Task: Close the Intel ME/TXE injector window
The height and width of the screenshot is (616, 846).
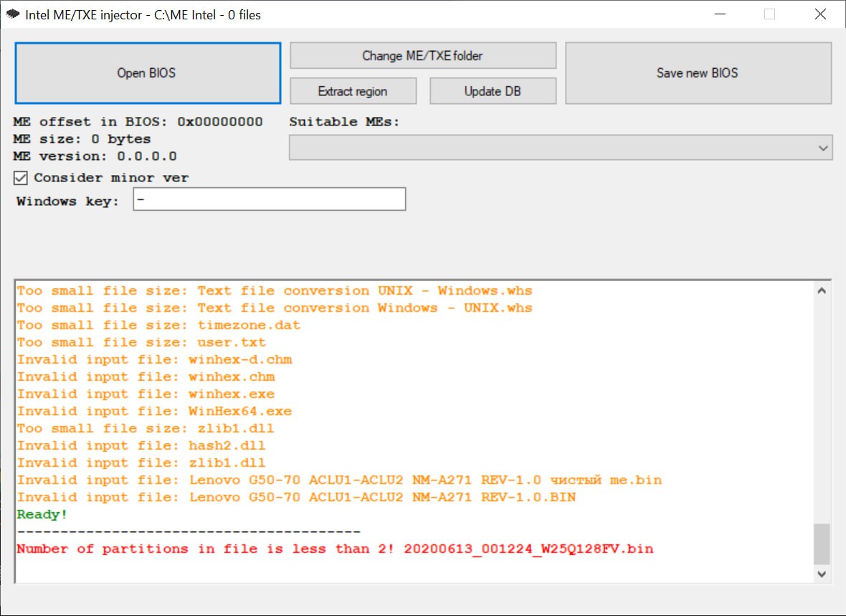Action: tap(820, 14)
